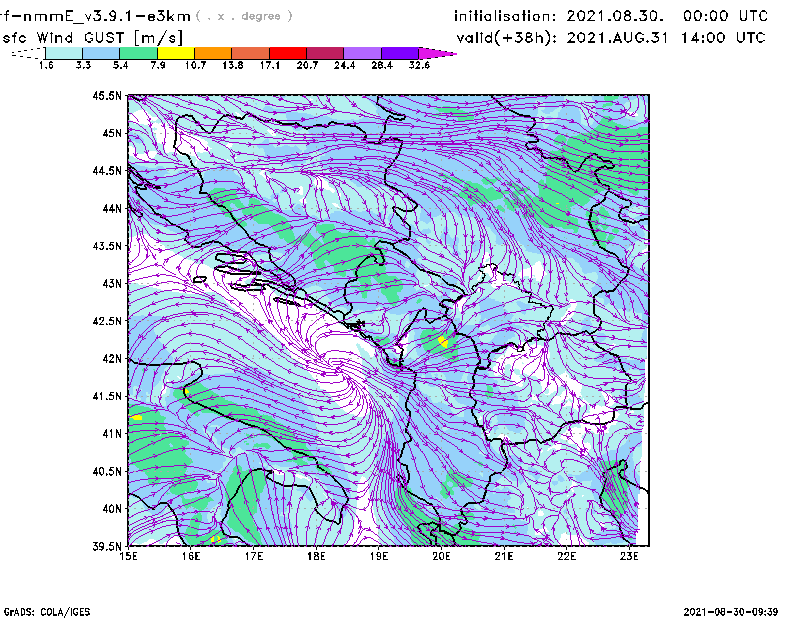Image resolution: width=800 pixels, height=618 pixels.
Task: Click the 'valid(+38h):' label
Action: click(x=507, y=38)
